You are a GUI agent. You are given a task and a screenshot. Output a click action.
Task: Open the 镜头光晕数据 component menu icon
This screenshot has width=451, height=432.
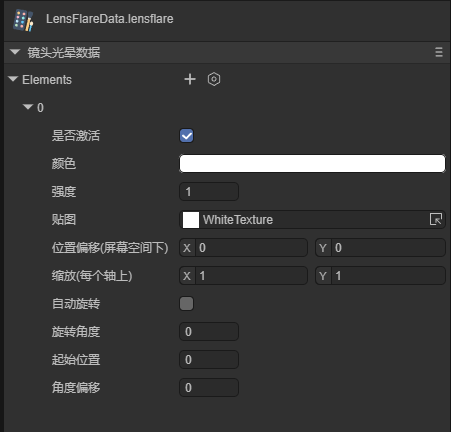pos(439,52)
